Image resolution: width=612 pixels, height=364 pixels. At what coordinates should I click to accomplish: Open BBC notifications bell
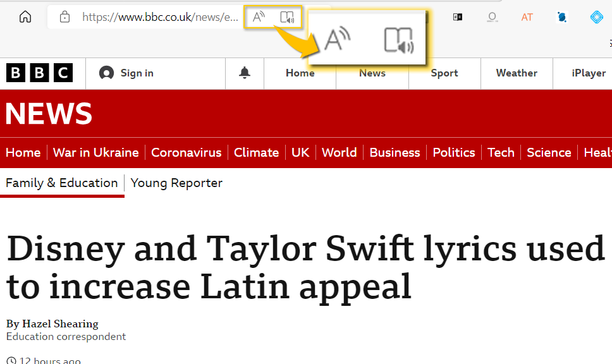pyautogui.click(x=245, y=73)
